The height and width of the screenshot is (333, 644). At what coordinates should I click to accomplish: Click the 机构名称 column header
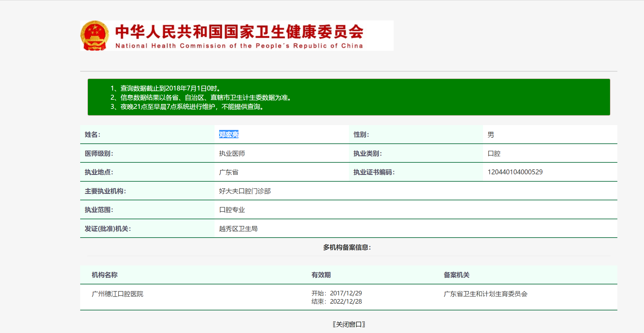pyautogui.click(x=105, y=275)
